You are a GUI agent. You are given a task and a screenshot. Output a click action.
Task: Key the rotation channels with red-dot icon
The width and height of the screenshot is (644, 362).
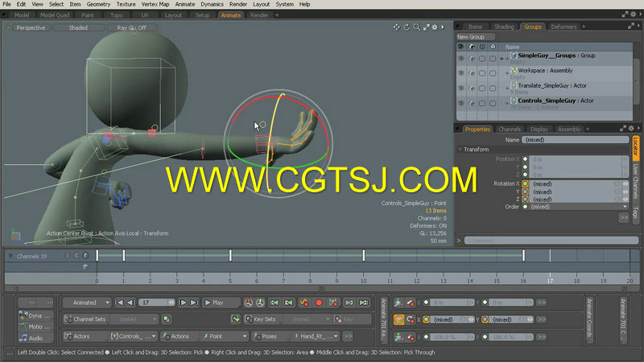(411, 319)
